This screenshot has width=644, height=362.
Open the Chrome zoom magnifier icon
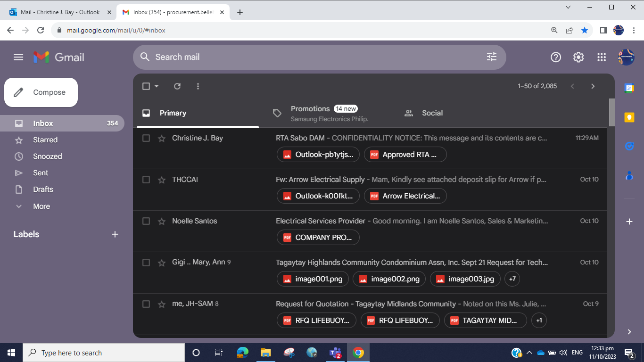(554, 30)
